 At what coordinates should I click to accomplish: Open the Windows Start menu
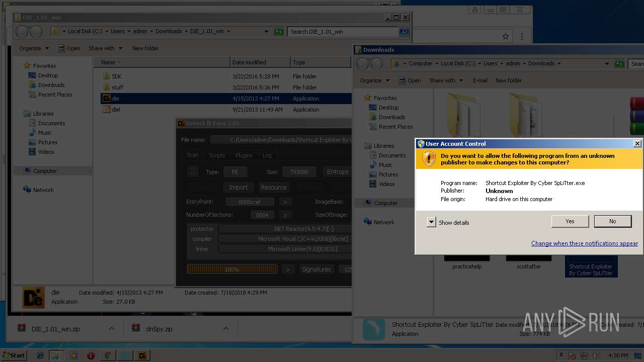coord(14,355)
